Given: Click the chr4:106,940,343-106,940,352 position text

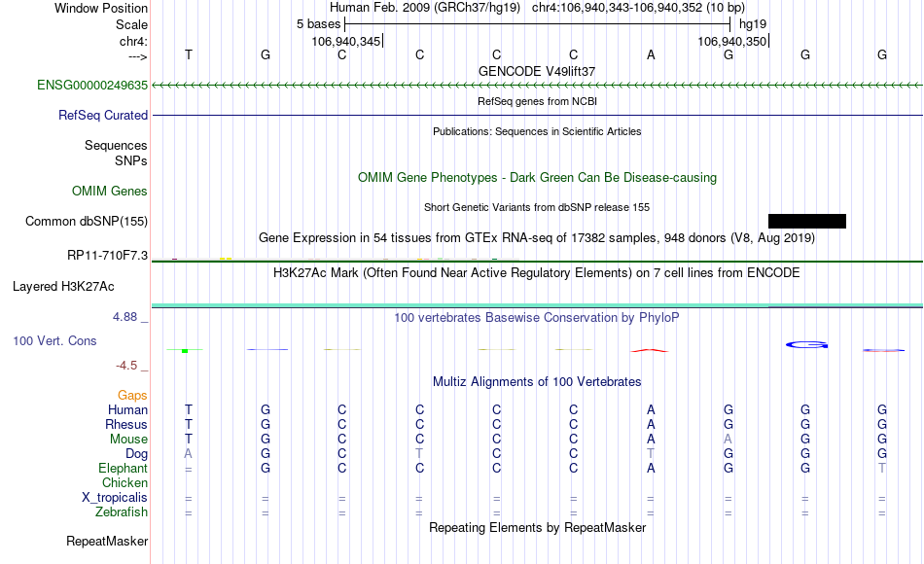Looking at the screenshot, I should [638, 8].
